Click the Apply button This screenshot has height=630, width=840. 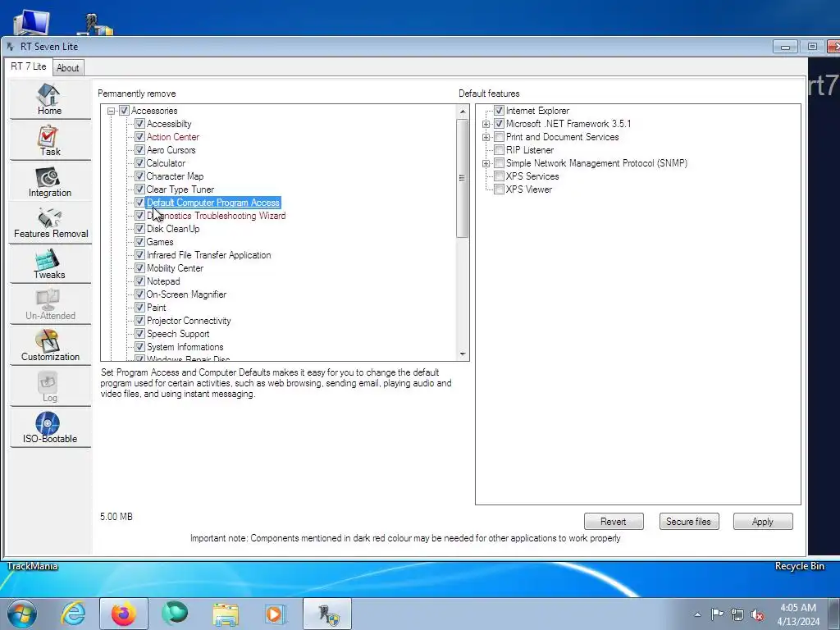[x=762, y=521]
